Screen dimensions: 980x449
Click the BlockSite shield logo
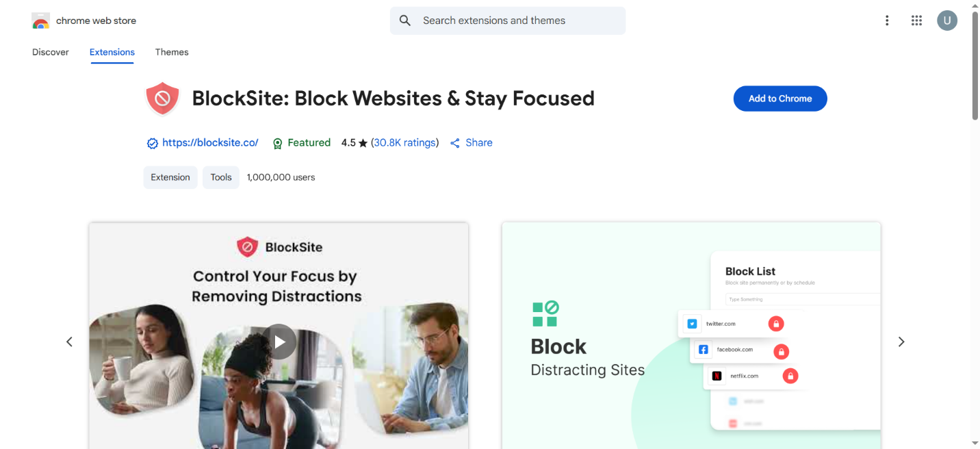click(x=162, y=98)
